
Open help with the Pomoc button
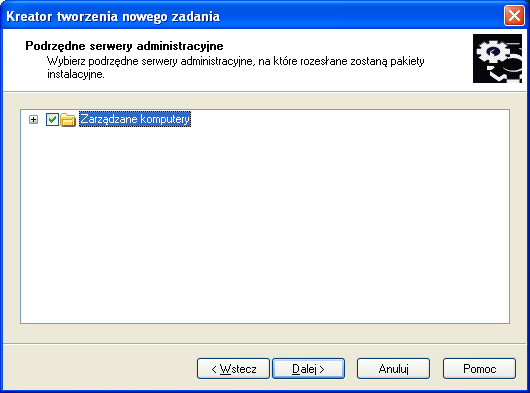479,369
